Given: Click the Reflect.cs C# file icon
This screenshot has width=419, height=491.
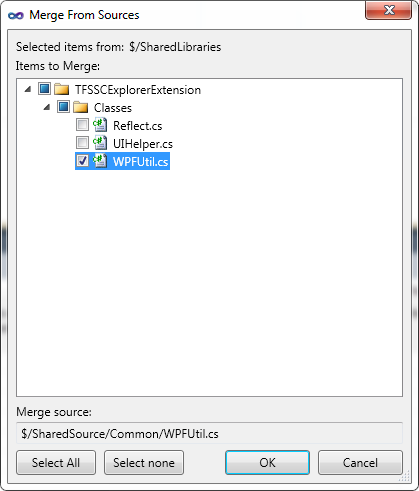Looking at the screenshot, I should (100, 125).
